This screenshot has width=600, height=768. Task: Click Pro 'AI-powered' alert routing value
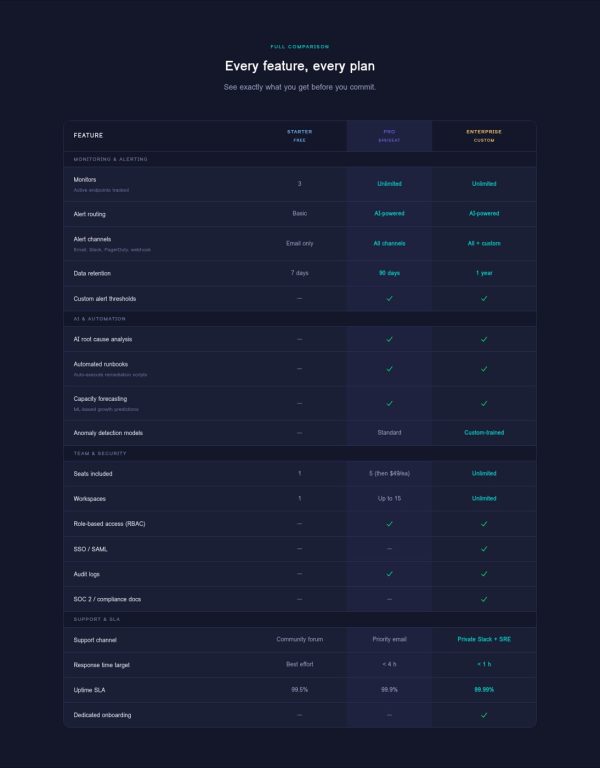point(389,214)
